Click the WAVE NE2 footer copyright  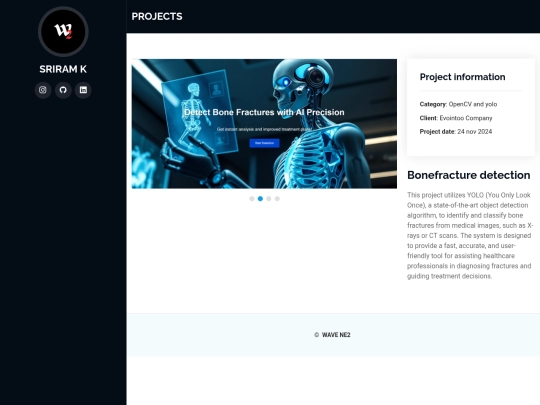pos(332,335)
